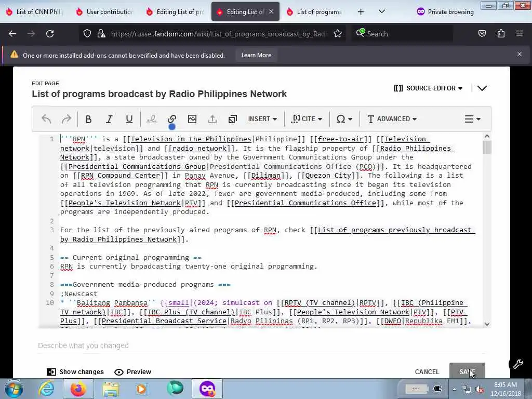Click the URL address bar
This screenshot has width=532, height=399.
(x=219, y=34)
